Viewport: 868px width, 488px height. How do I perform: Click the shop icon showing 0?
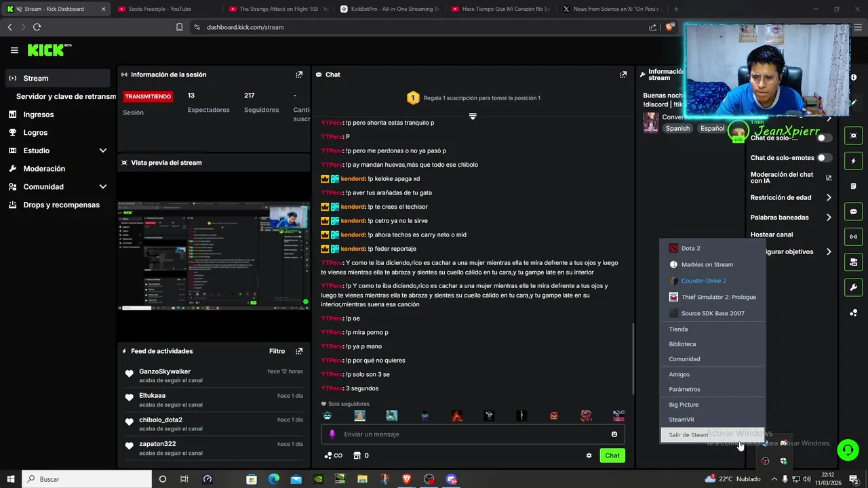tap(361, 455)
